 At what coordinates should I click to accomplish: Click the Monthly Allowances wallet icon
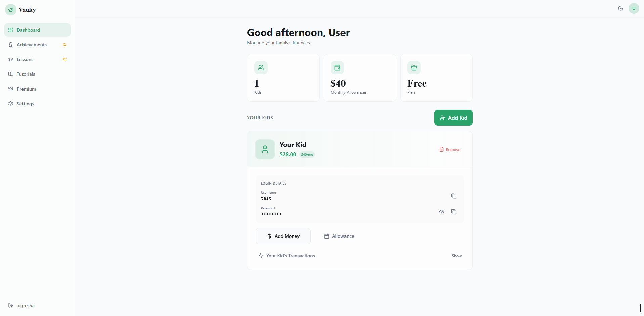[x=337, y=67]
